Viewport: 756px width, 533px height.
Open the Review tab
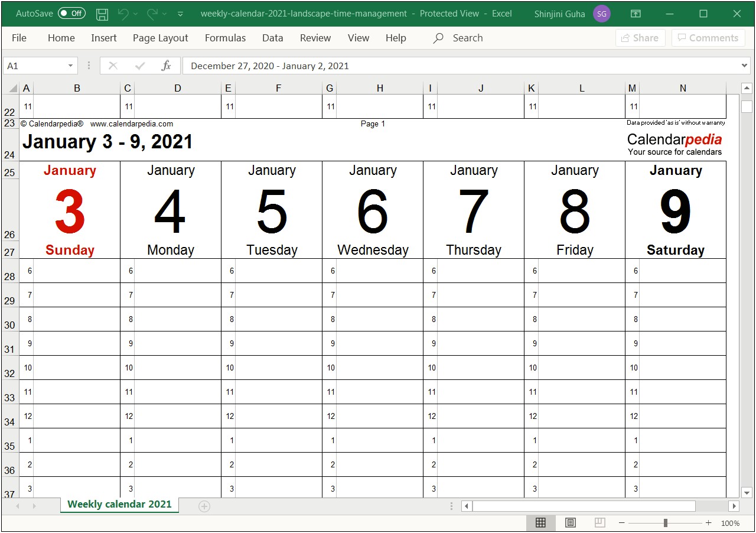tap(315, 38)
